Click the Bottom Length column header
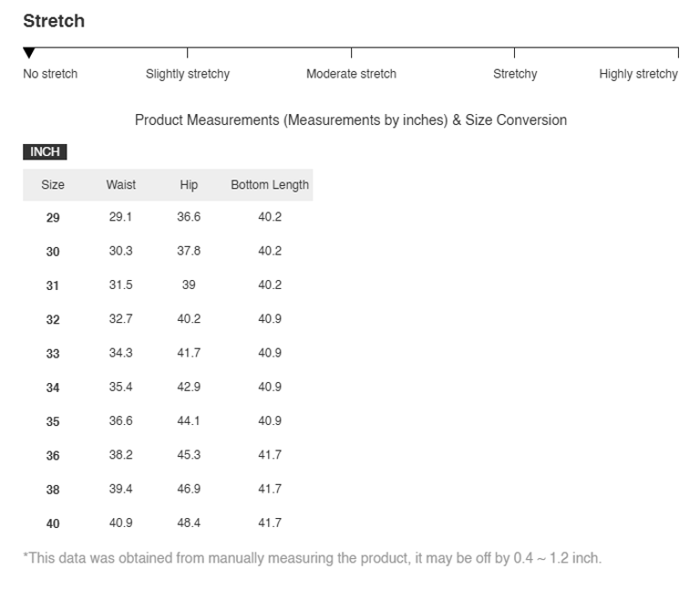 (270, 185)
